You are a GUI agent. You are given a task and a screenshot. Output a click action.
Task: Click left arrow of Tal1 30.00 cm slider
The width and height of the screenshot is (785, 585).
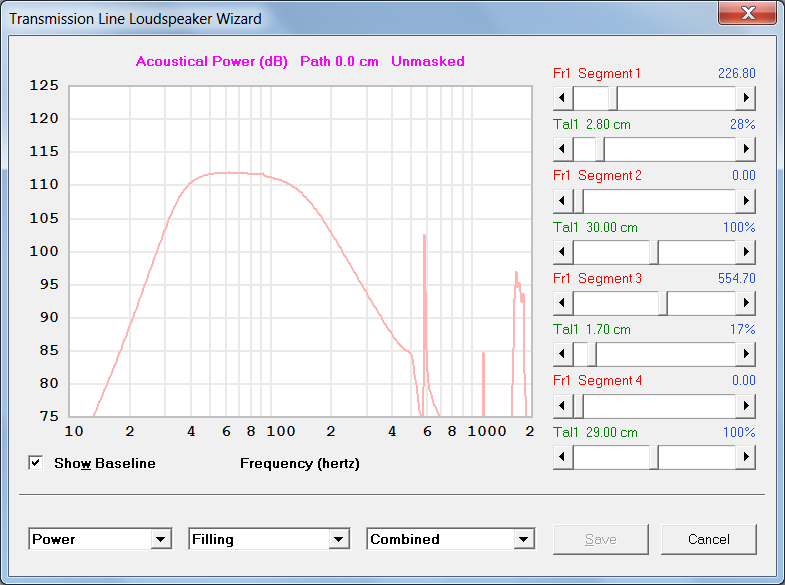coord(563,252)
